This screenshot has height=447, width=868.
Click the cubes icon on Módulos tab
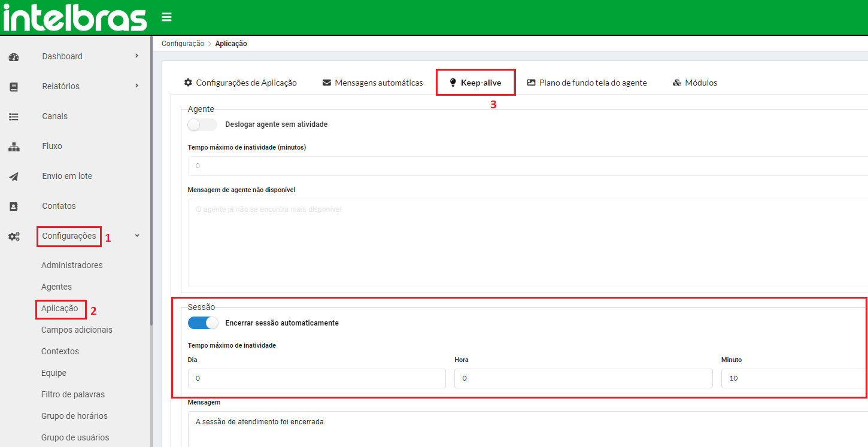click(x=677, y=83)
